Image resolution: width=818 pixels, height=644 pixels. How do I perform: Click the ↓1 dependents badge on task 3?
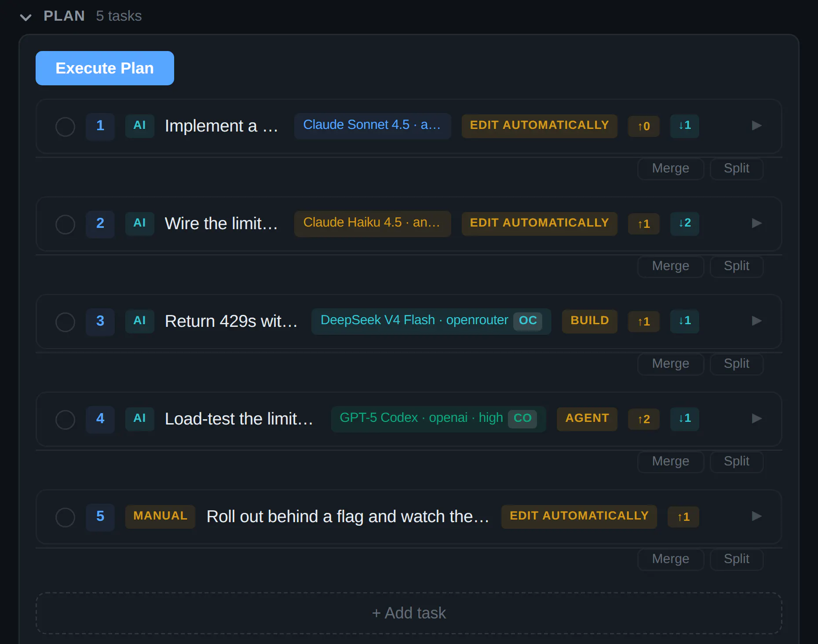(x=685, y=321)
